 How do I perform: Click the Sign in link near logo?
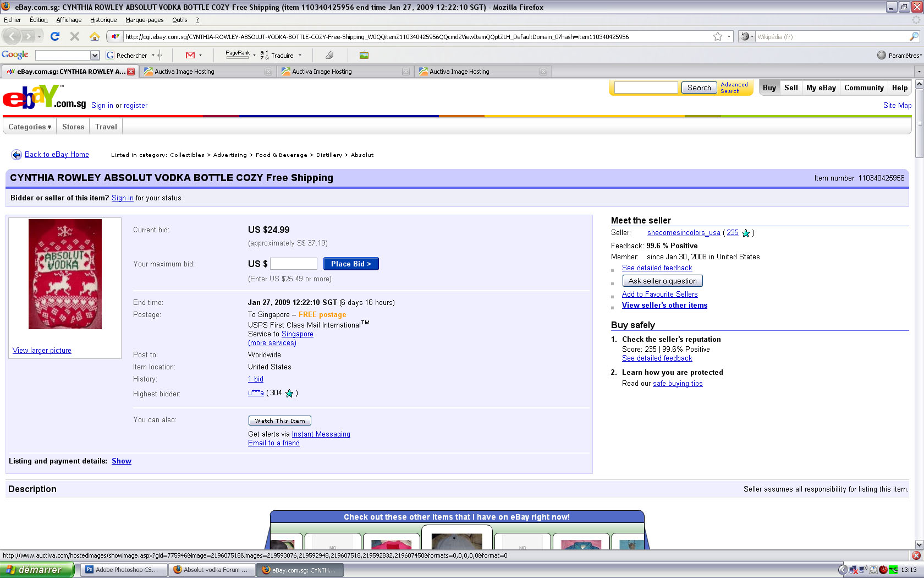click(x=102, y=106)
